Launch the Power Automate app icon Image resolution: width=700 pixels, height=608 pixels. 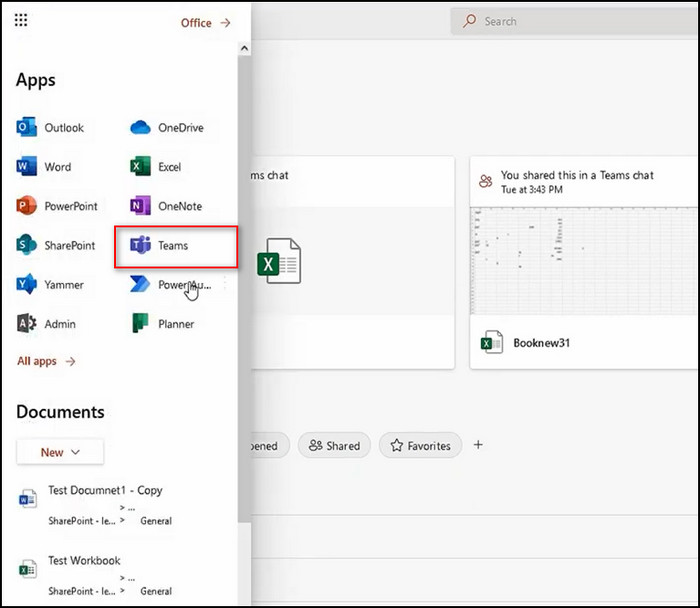(x=140, y=284)
